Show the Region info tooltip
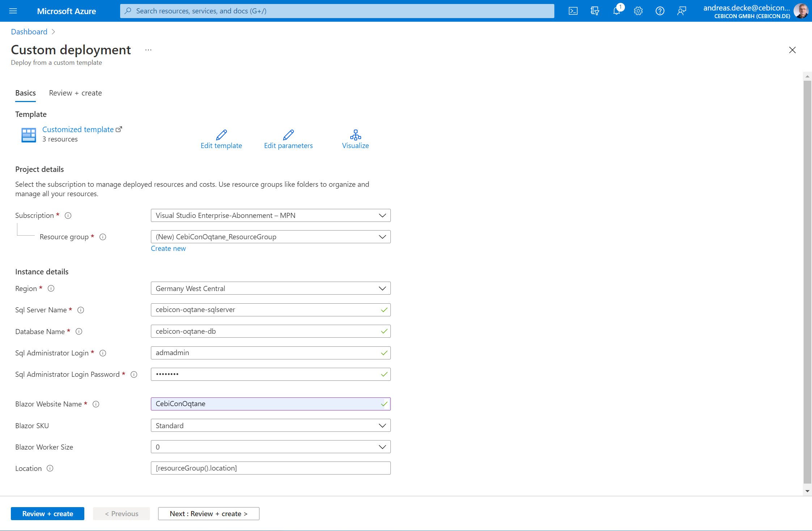812x531 pixels. coord(51,288)
